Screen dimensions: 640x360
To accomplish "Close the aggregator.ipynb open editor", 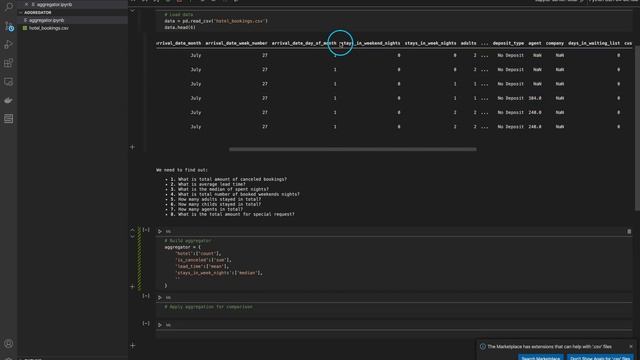I will click(x=27, y=4).
